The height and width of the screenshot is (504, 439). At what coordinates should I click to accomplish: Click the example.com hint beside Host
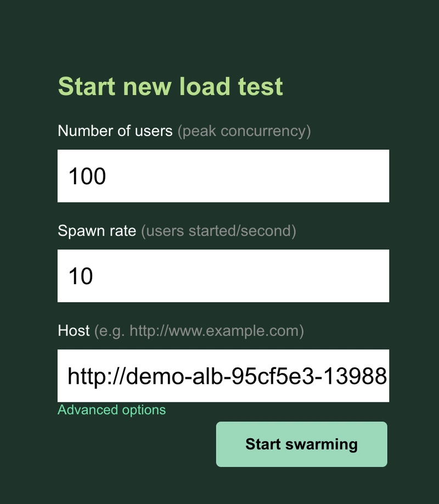199,331
